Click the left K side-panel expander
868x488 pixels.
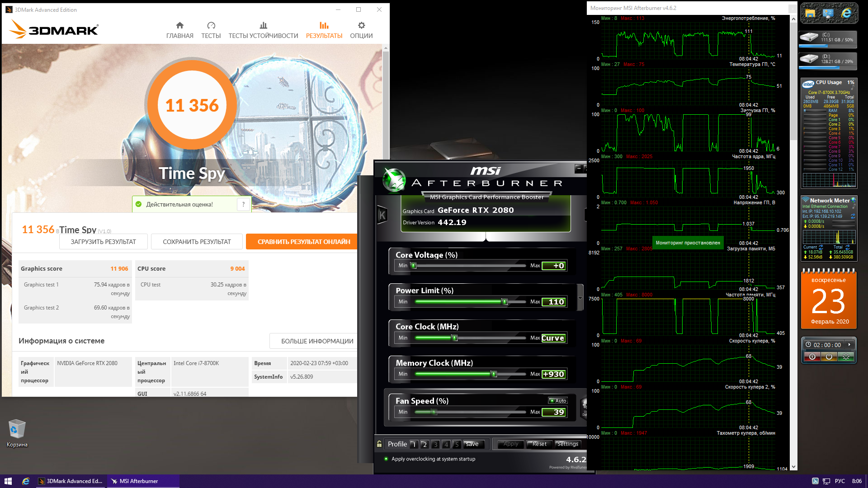click(x=382, y=216)
